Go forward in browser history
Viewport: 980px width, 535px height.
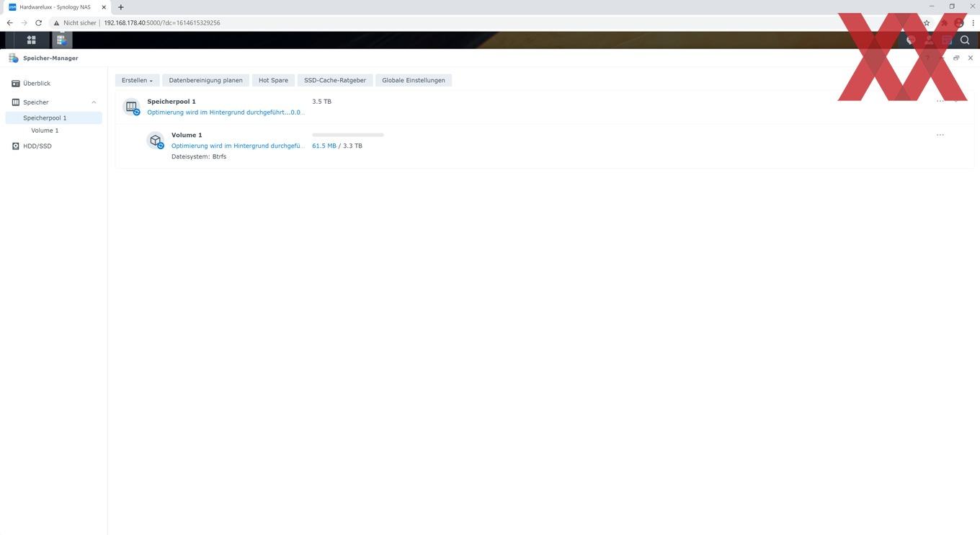tap(24, 23)
